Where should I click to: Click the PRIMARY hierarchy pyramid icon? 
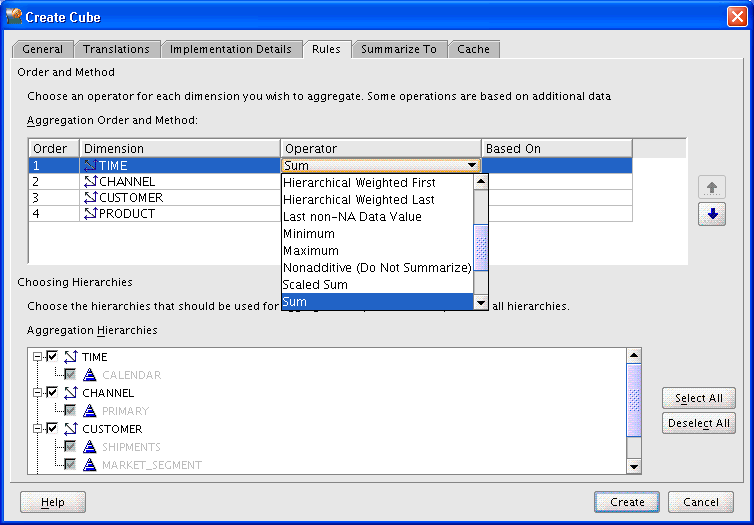(x=89, y=411)
